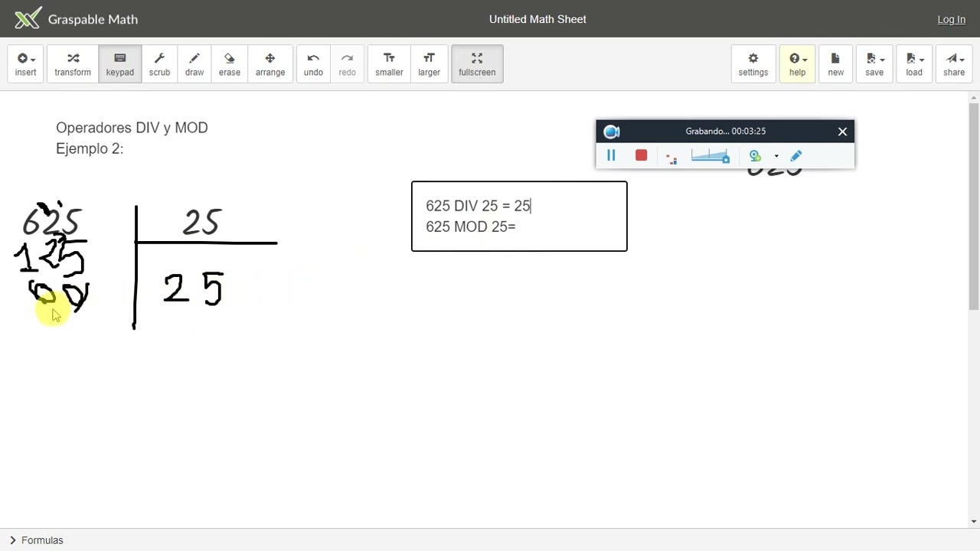980x551 pixels.
Task: Click the Log In link
Action: pos(951,19)
